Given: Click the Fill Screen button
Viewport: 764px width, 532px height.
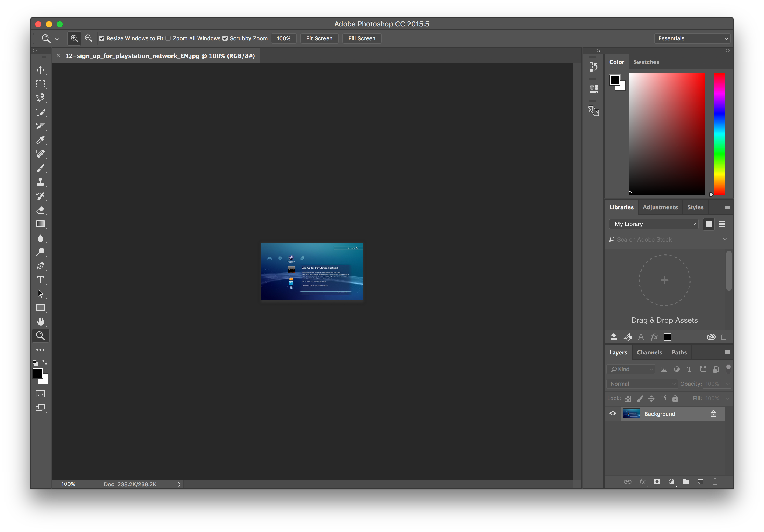Looking at the screenshot, I should tap(362, 38).
